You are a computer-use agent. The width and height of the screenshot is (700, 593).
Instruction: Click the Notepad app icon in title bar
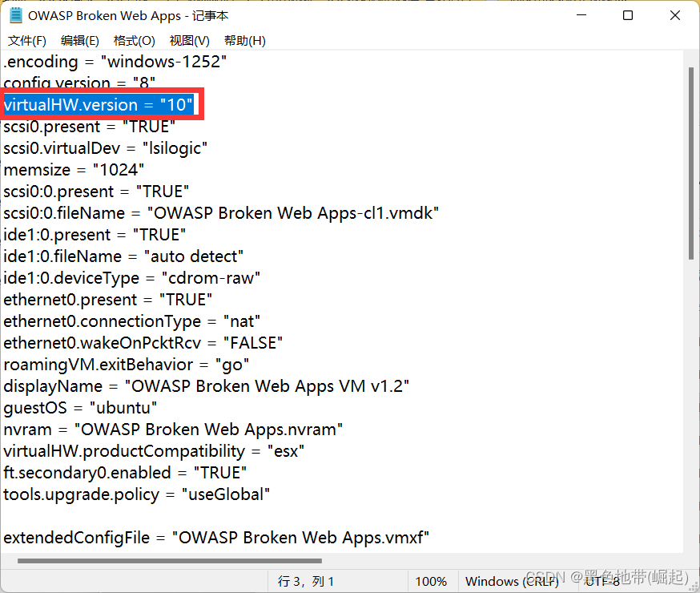click(x=16, y=16)
